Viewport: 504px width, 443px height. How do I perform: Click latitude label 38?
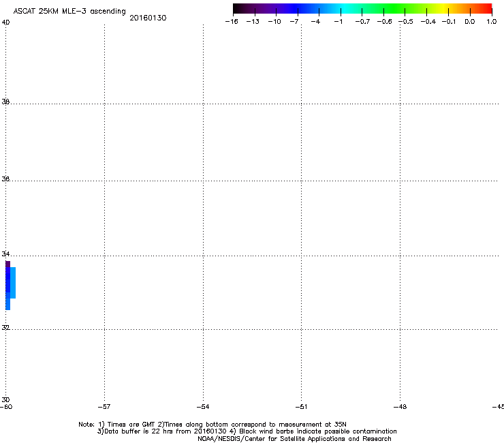(x=5, y=102)
